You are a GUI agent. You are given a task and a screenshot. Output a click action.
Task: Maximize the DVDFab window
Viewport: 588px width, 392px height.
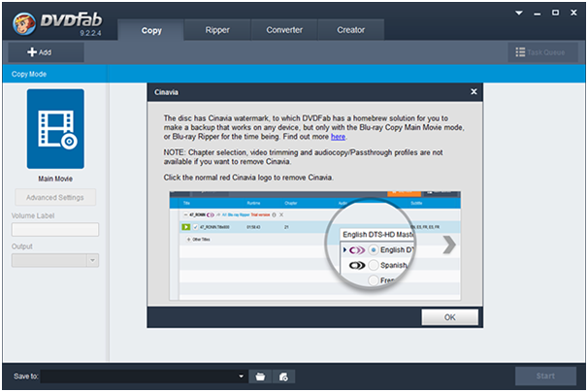[555, 13]
